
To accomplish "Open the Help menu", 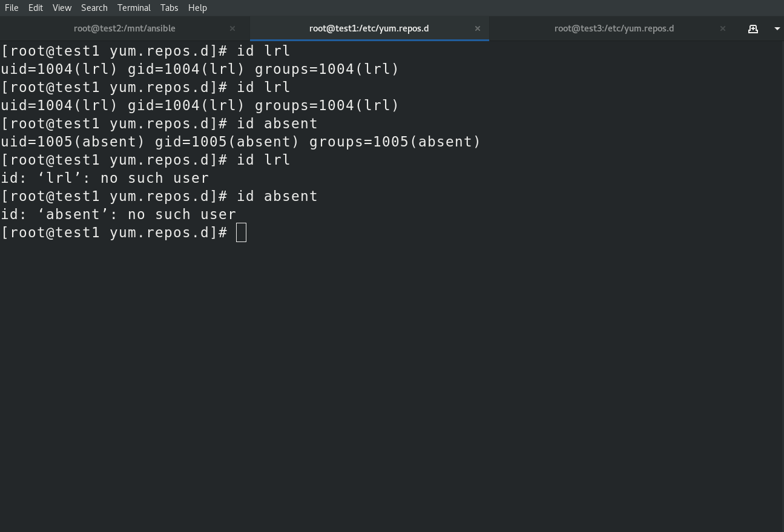I will click(x=197, y=8).
